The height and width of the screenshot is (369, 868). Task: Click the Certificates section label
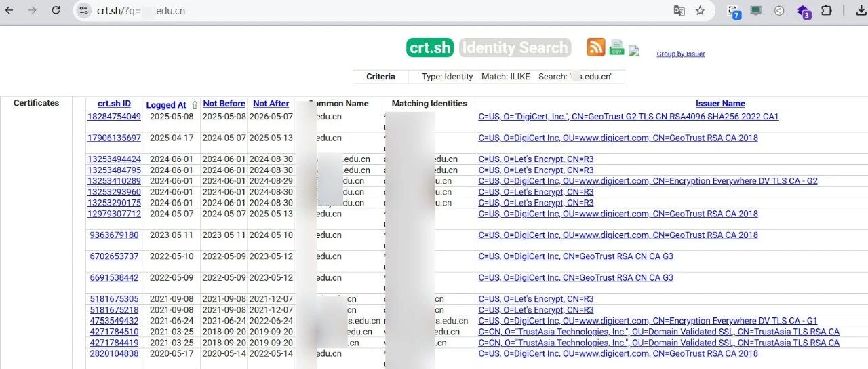(37, 103)
